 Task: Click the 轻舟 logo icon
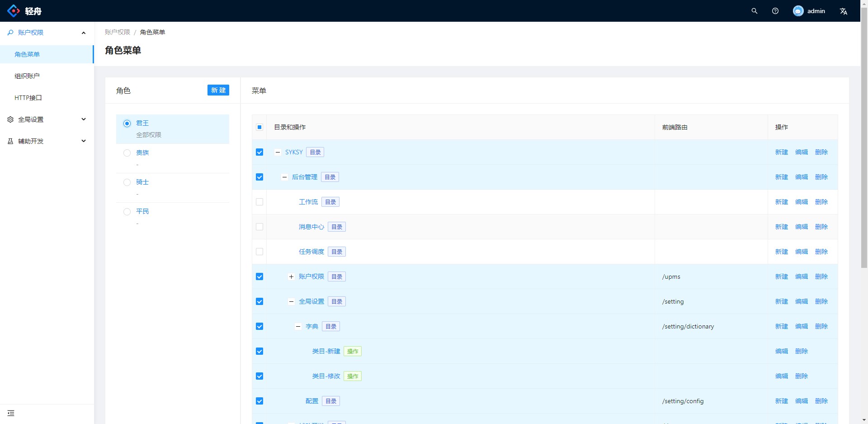[14, 11]
